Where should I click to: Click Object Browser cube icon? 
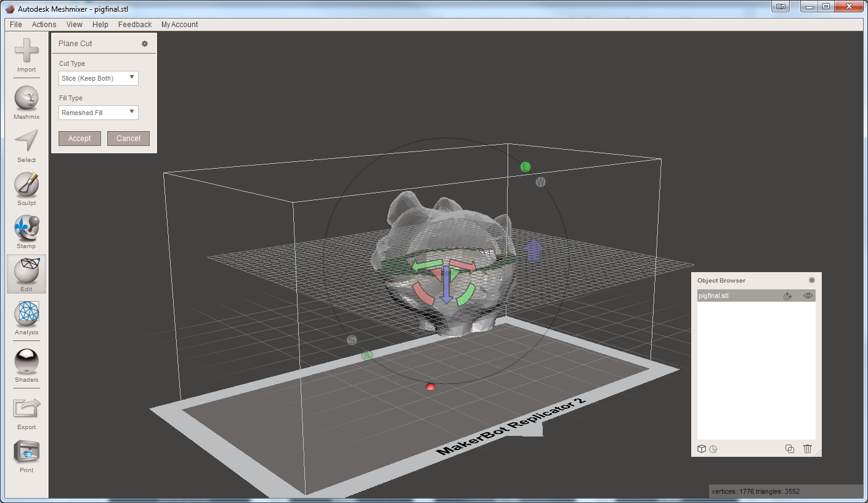tap(702, 449)
